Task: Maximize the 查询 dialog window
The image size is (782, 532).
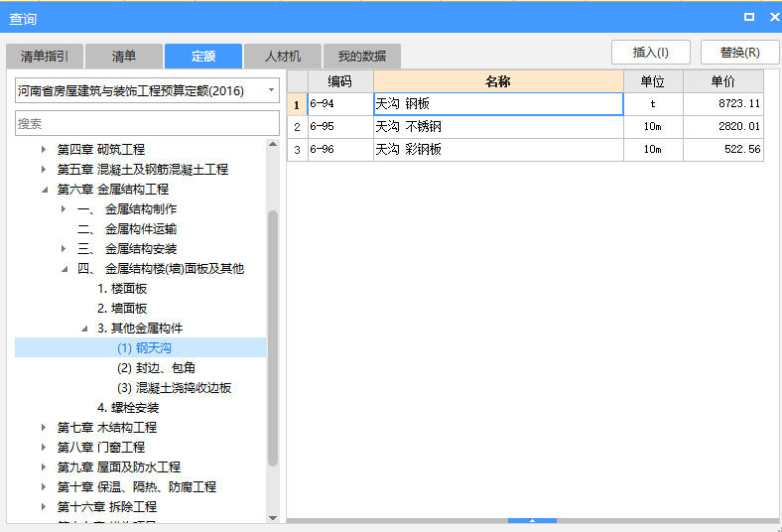Action: pyautogui.click(x=748, y=17)
